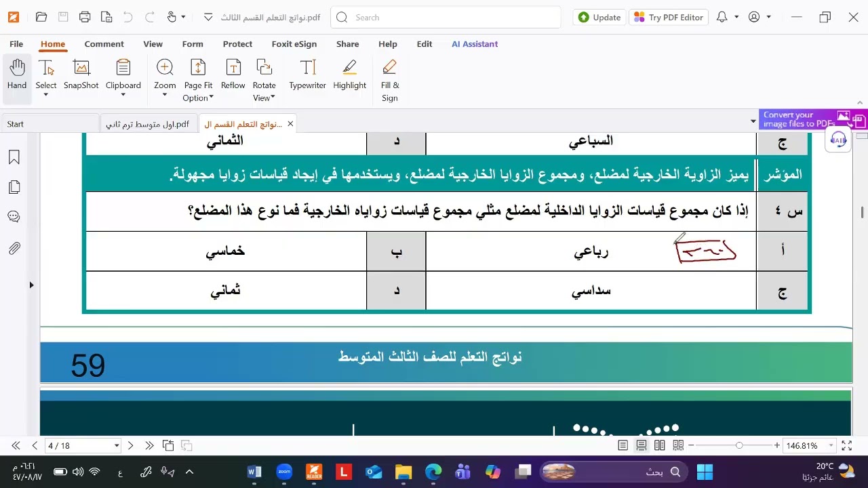
Task: Close the نواتج التعلم document tab
Action: click(x=290, y=124)
